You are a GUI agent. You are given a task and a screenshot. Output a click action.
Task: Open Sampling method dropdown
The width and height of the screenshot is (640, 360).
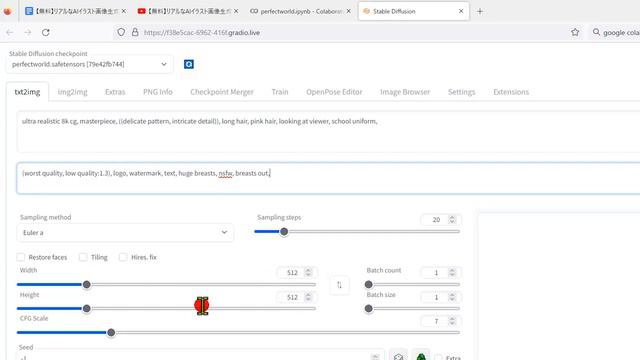pyautogui.click(x=125, y=233)
